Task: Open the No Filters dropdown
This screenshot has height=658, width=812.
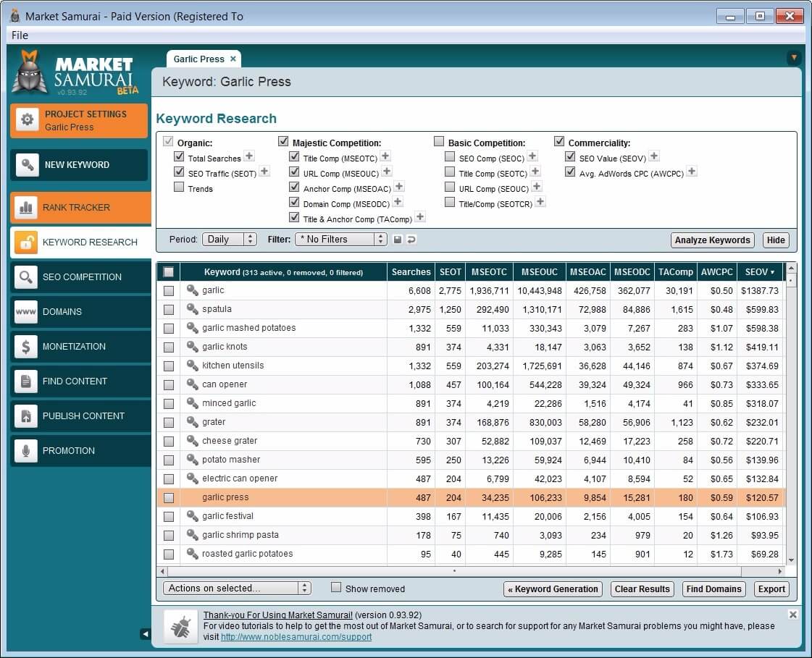Action: 340,239
